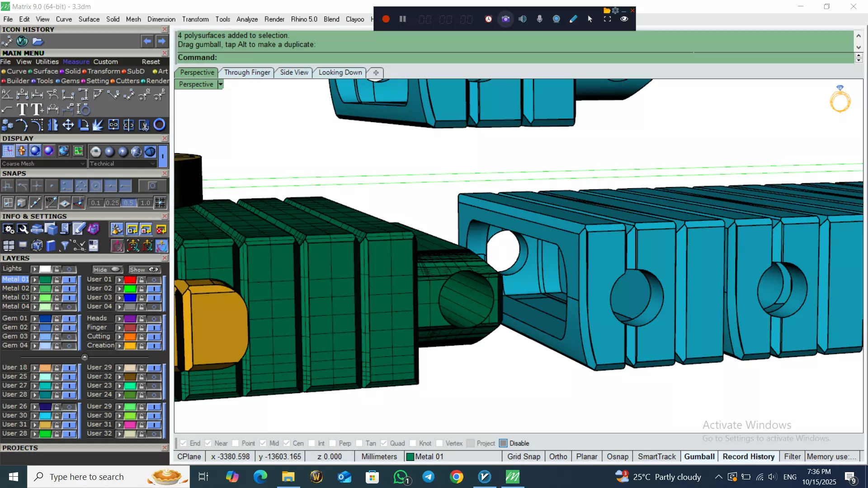Click Reset in the main menu panel

151,62
